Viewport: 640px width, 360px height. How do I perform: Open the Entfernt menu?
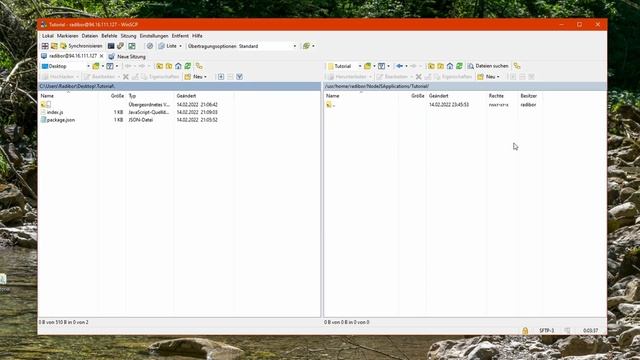pos(180,36)
